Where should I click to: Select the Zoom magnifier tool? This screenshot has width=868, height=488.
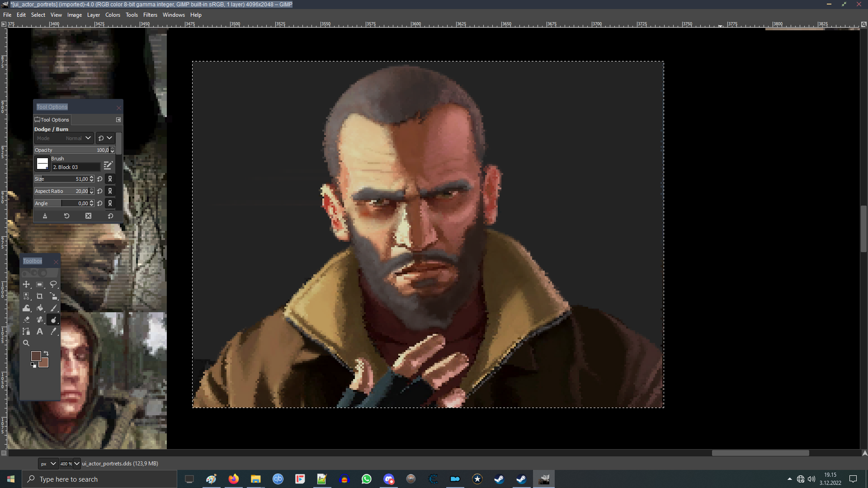point(26,343)
